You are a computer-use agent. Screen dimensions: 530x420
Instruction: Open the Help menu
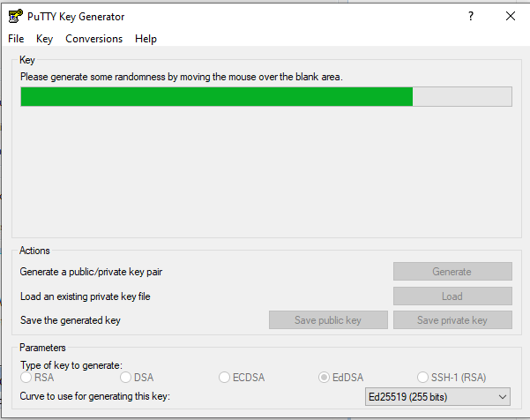[x=146, y=39]
